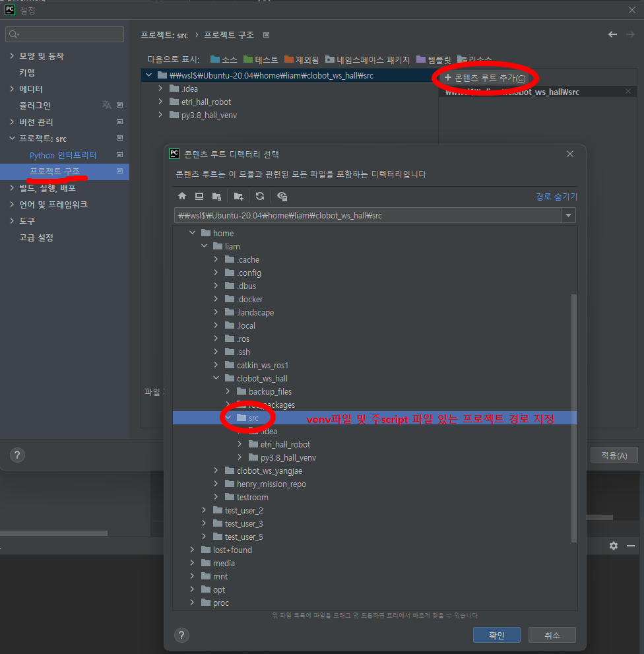Mark as 소스 folder icon

(215, 59)
